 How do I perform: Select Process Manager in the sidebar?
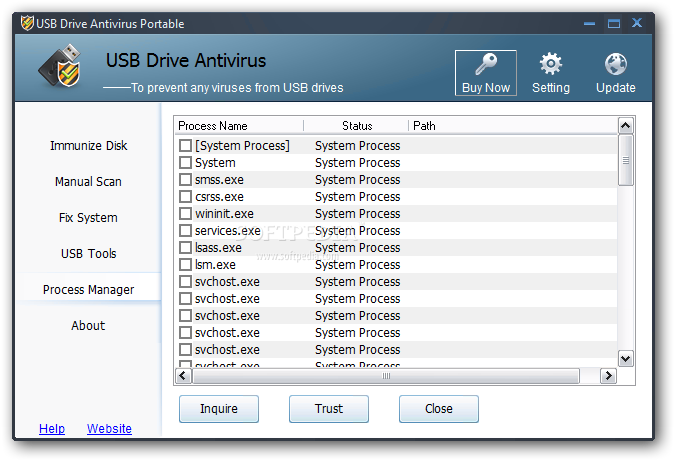coord(88,290)
